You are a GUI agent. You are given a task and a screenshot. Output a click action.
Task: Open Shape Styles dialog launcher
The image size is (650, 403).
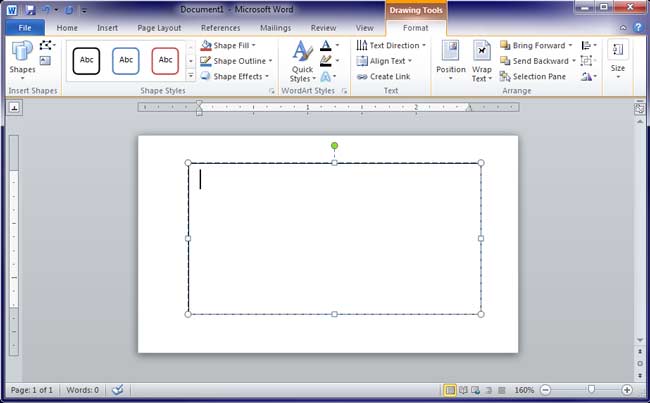[x=272, y=91]
